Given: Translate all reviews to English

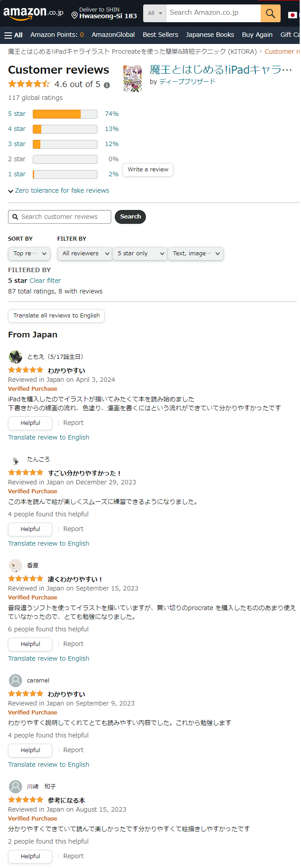Looking at the screenshot, I should [56, 316].
